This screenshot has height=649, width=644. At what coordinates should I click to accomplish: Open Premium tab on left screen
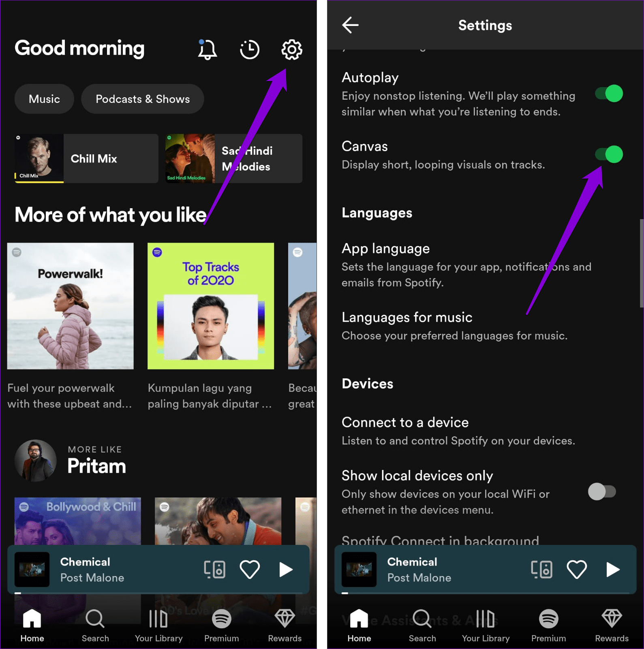click(221, 626)
